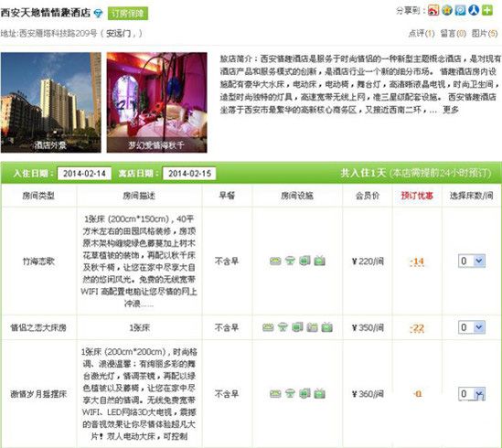502x448 pixels.
Task: Open room count dropdown for 激情岁月摇摆床
Action: point(472,393)
